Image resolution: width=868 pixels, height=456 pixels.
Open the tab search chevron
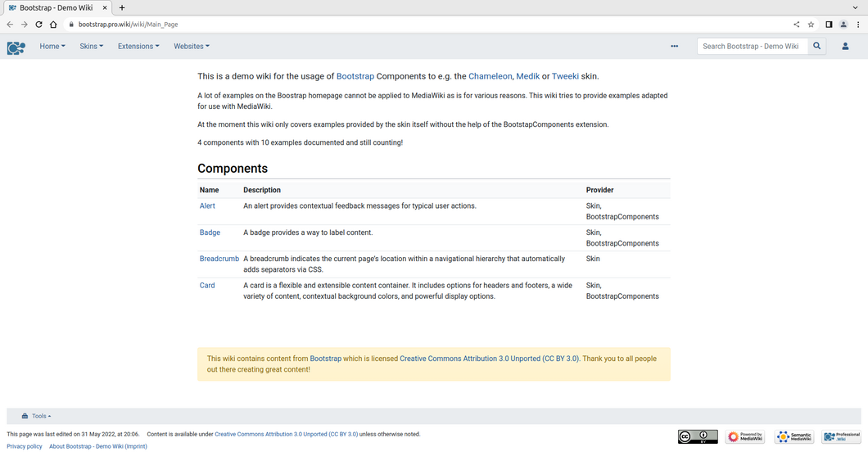855,7
